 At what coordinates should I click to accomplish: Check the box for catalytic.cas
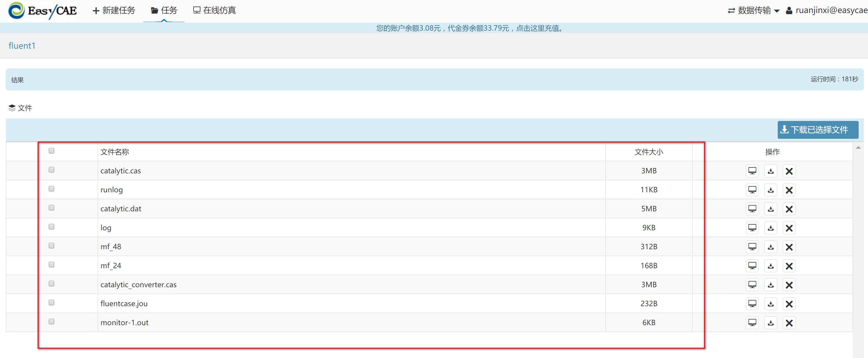[52, 170]
